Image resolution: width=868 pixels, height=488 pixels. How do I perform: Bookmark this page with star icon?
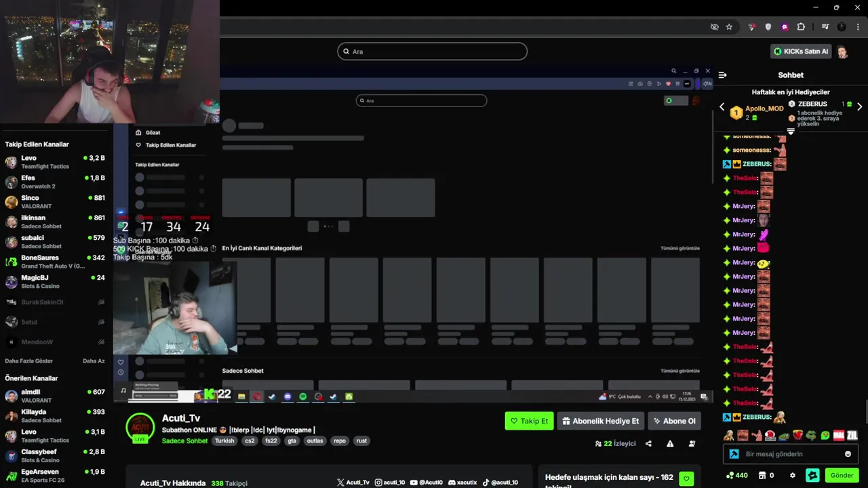[729, 27]
